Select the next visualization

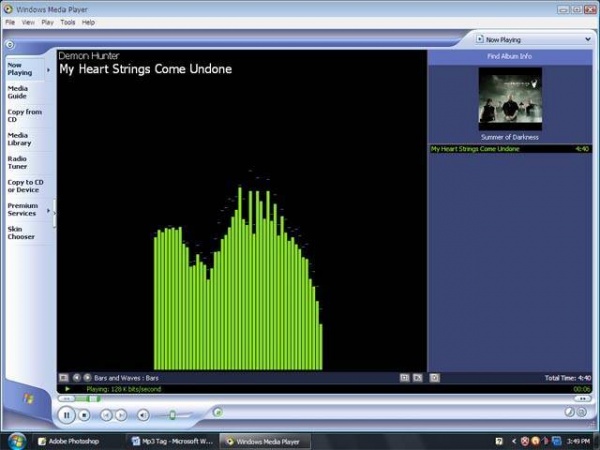(x=87, y=378)
